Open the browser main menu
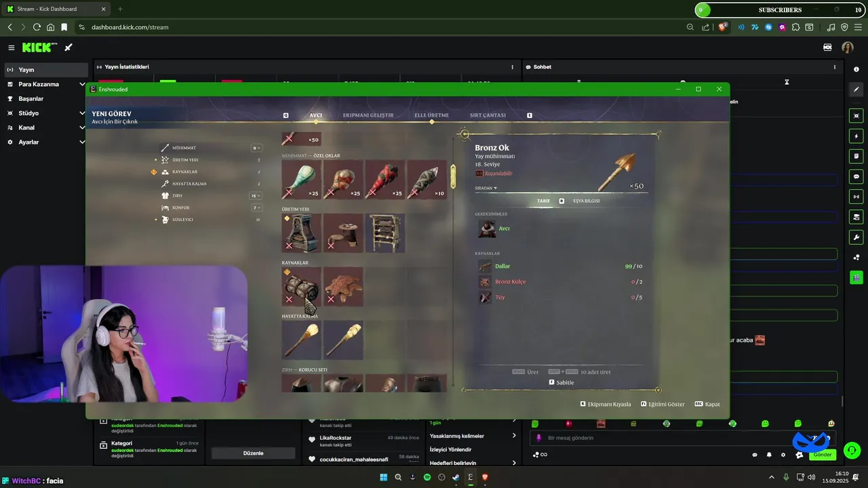This screenshot has width=868, height=488. tap(857, 27)
